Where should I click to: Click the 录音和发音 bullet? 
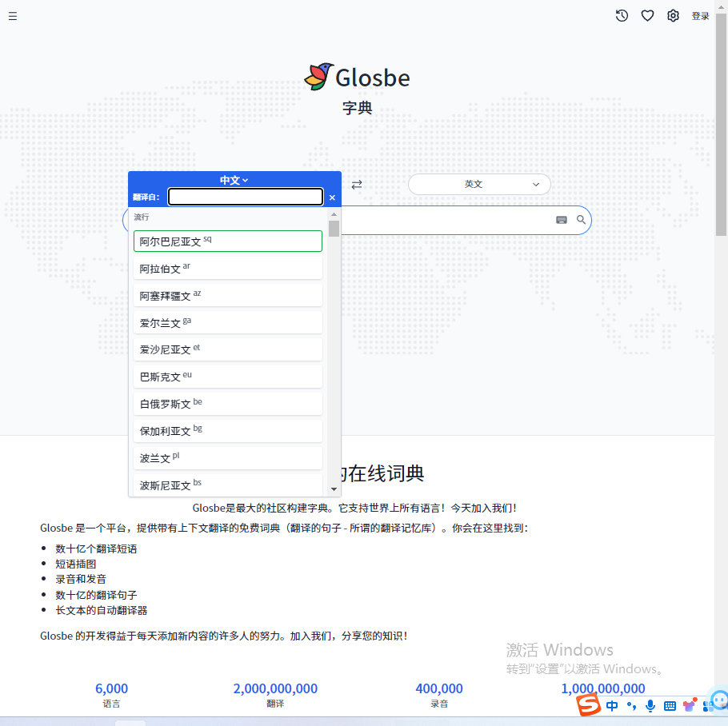(x=81, y=579)
